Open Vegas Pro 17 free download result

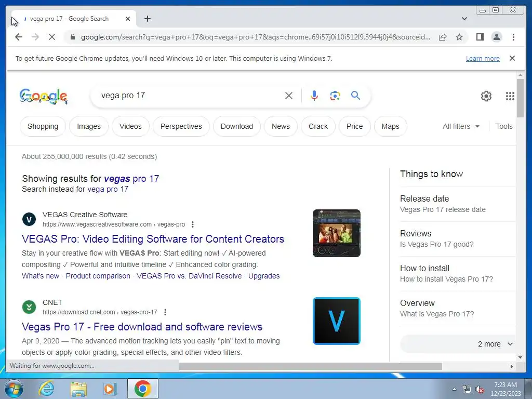coord(142,327)
